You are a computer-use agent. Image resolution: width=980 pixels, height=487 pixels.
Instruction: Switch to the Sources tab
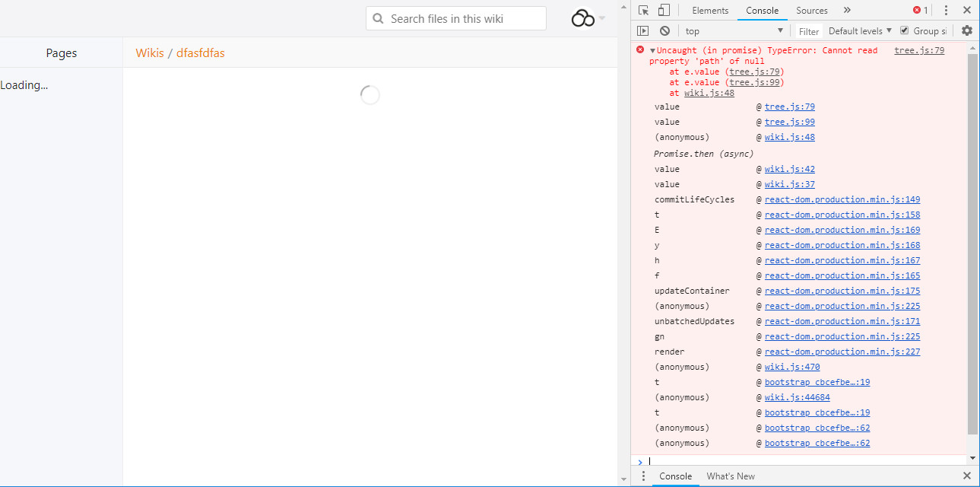811,11
